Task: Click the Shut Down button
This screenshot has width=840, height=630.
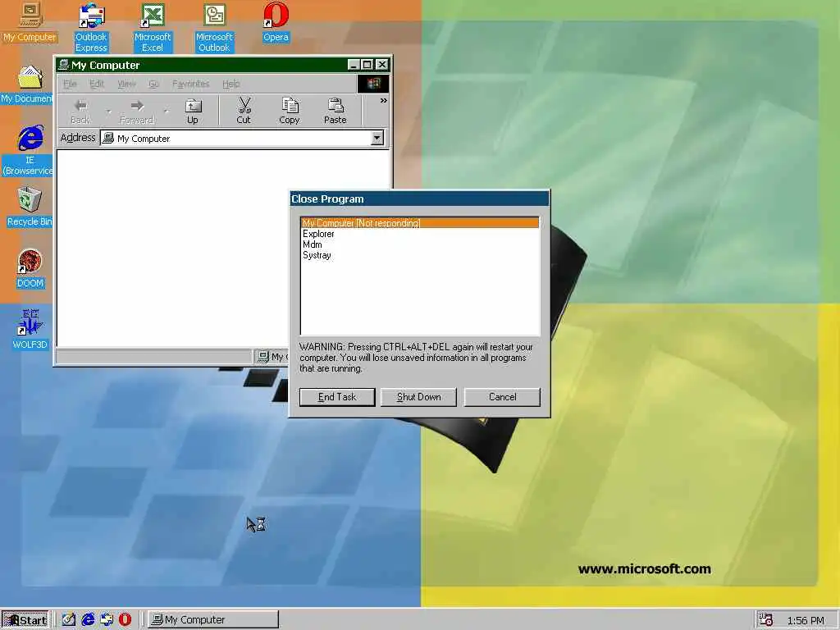Action: (x=418, y=397)
